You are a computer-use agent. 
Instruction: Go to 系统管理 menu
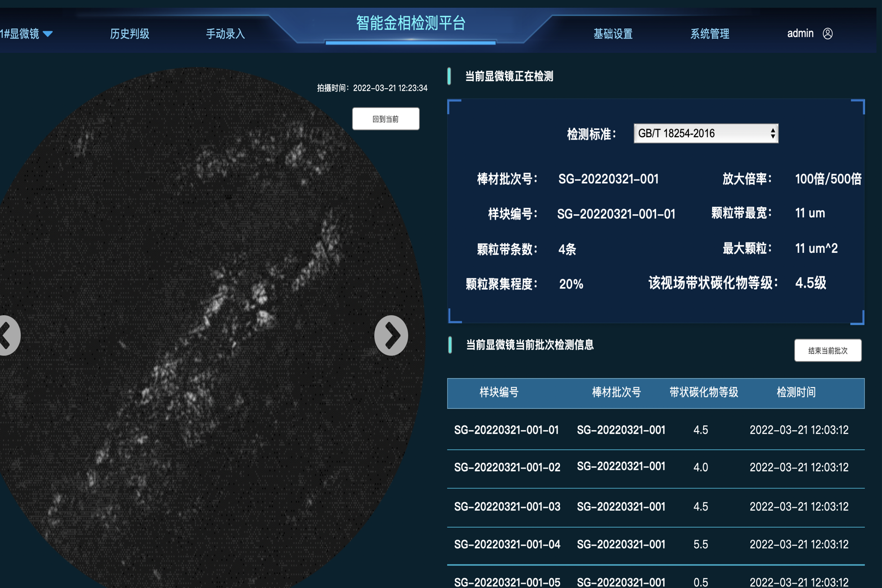point(710,34)
